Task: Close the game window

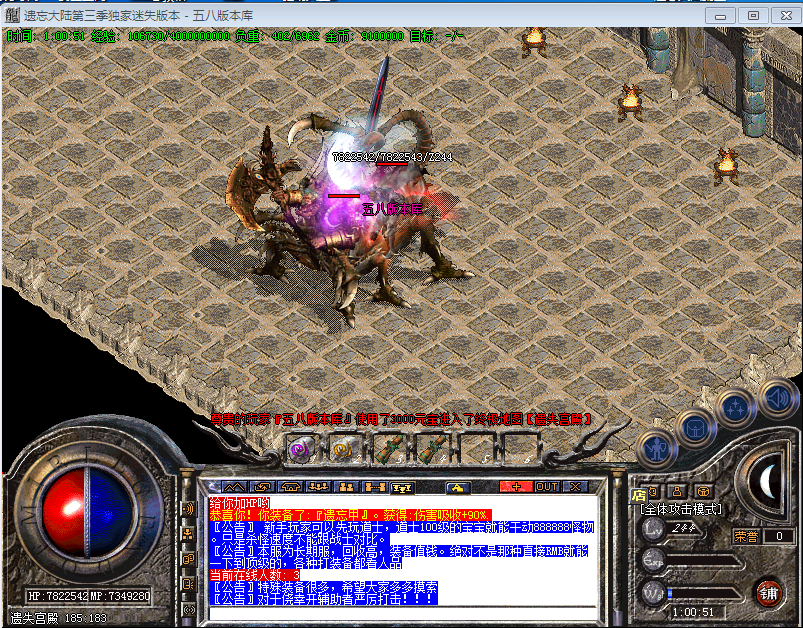Action: pos(786,15)
